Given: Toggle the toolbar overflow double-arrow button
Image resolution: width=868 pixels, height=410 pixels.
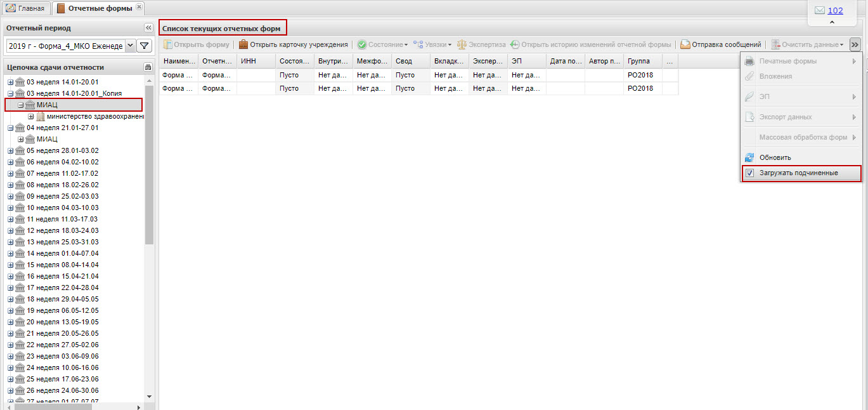Looking at the screenshot, I should click(855, 44).
